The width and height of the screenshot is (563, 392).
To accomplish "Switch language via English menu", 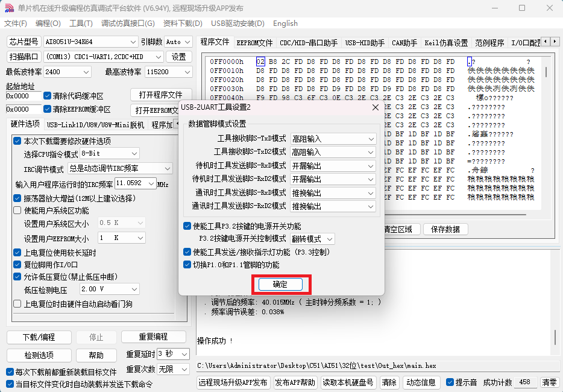I will tap(286, 24).
